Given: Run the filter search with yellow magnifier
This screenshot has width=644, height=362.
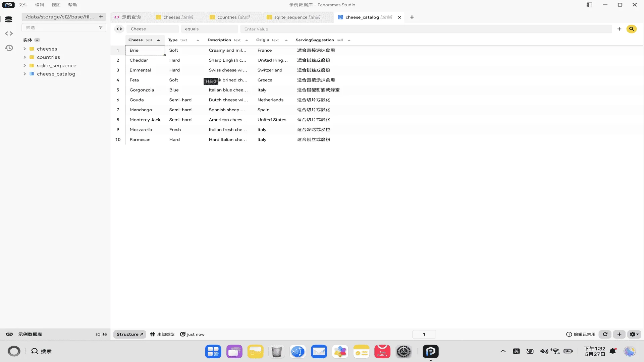Looking at the screenshot, I should [632, 29].
